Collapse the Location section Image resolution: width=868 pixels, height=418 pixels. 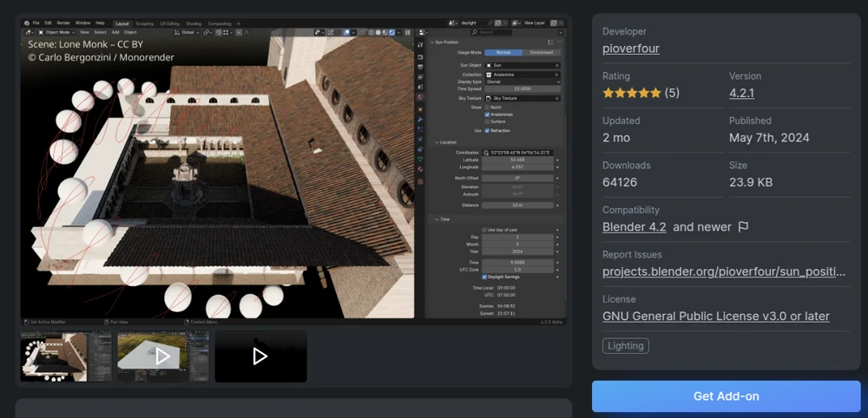point(437,142)
